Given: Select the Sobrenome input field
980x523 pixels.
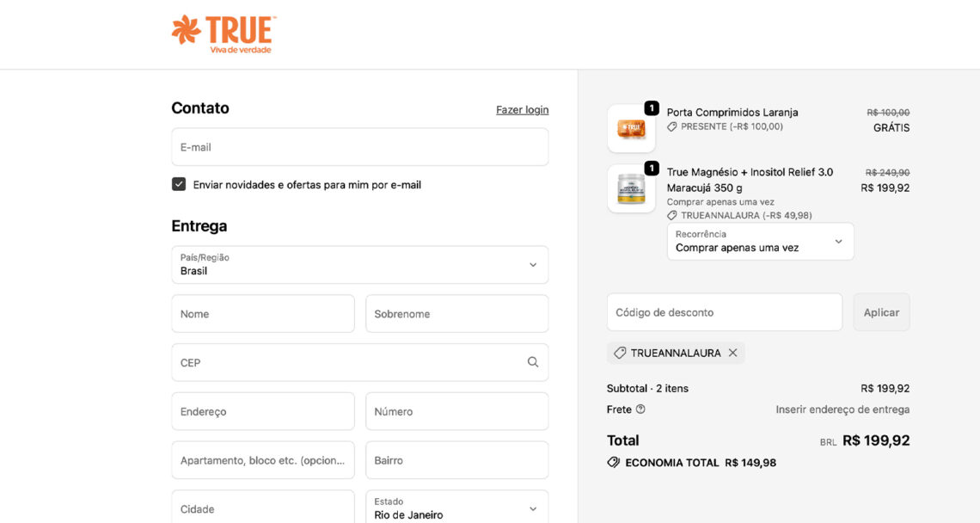Looking at the screenshot, I should pos(456,314).
